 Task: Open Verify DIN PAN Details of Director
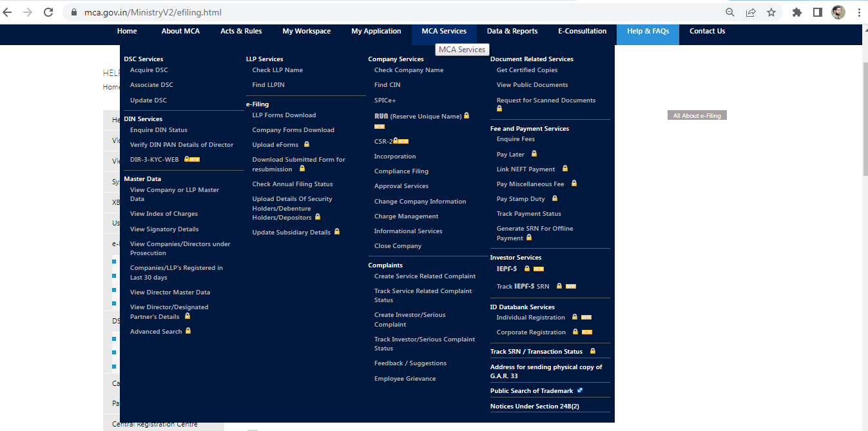click(182, 144)
